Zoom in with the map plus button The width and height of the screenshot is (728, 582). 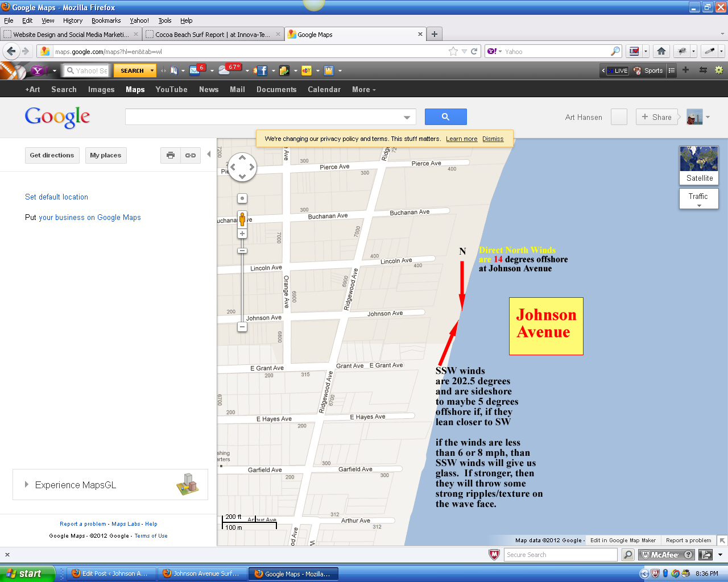click(x=242, y=234)
